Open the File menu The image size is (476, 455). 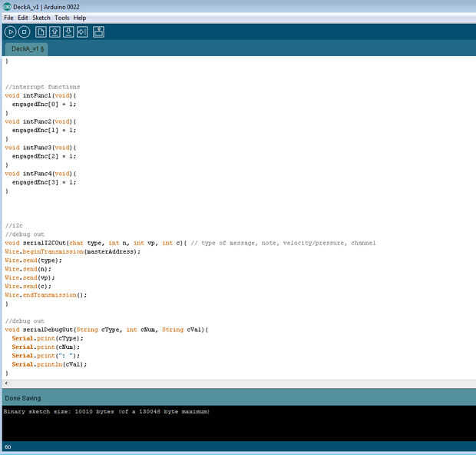click(8, 18)
